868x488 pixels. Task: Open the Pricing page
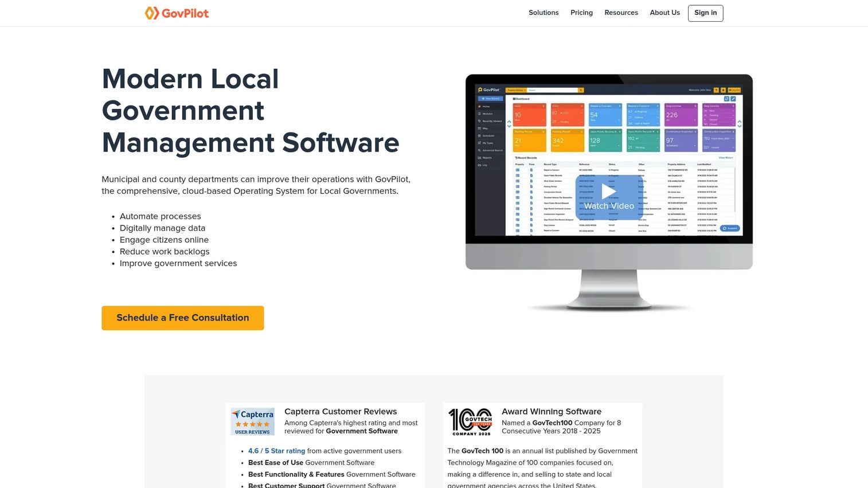pyautogui.click(x=581, y=13)
